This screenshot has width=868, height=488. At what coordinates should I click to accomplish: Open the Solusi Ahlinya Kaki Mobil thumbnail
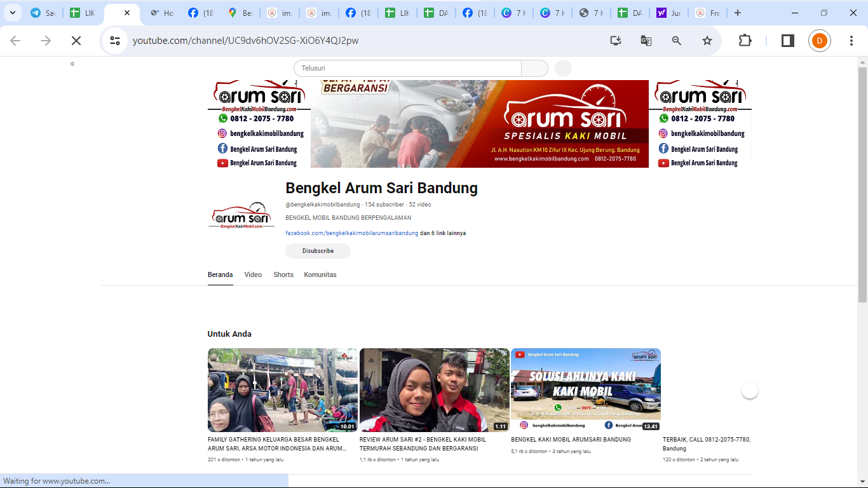coord(586,390)
